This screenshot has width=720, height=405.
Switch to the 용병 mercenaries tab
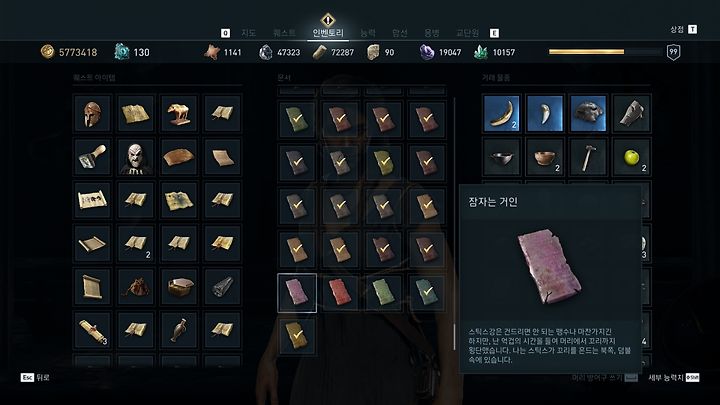(432, 33)
